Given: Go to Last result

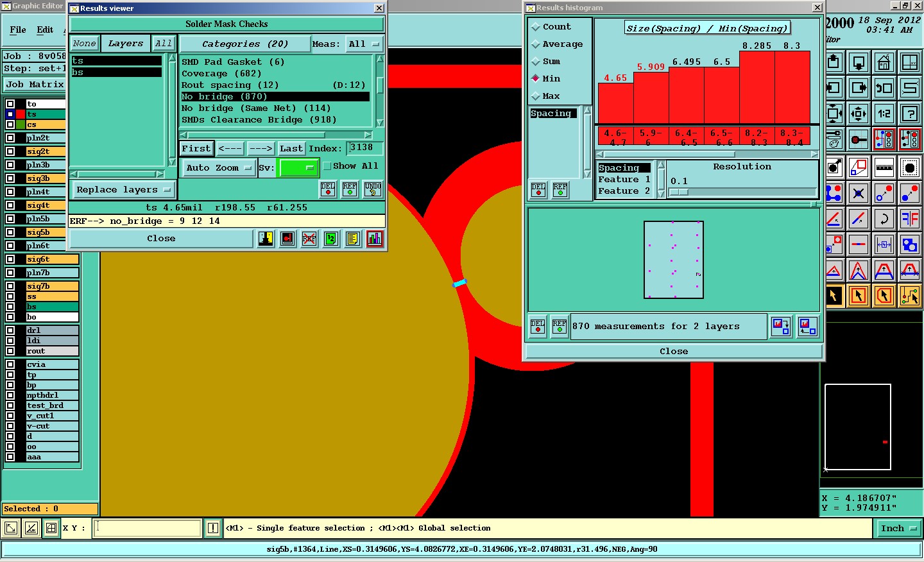Looking at the screenshot, I should coord(291,149).
